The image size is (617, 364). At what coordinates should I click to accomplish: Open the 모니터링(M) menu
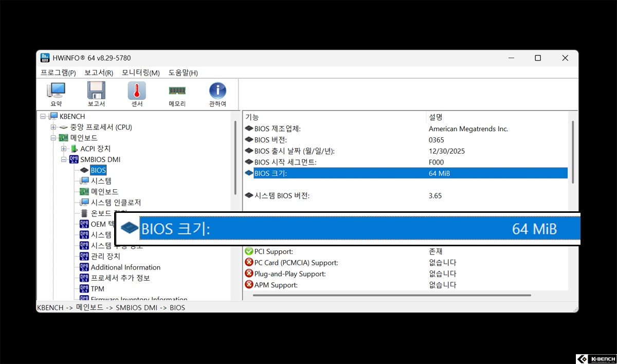tap(140, 73)
